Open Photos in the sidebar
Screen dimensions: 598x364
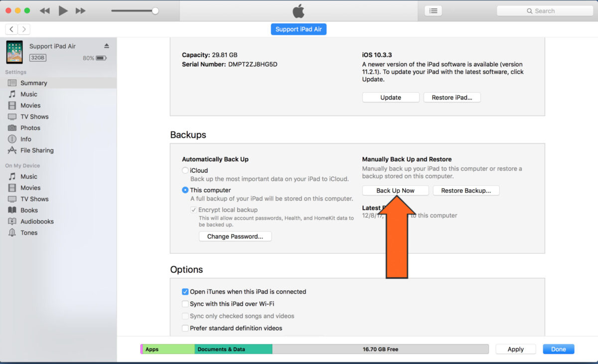tap(58, 127)
